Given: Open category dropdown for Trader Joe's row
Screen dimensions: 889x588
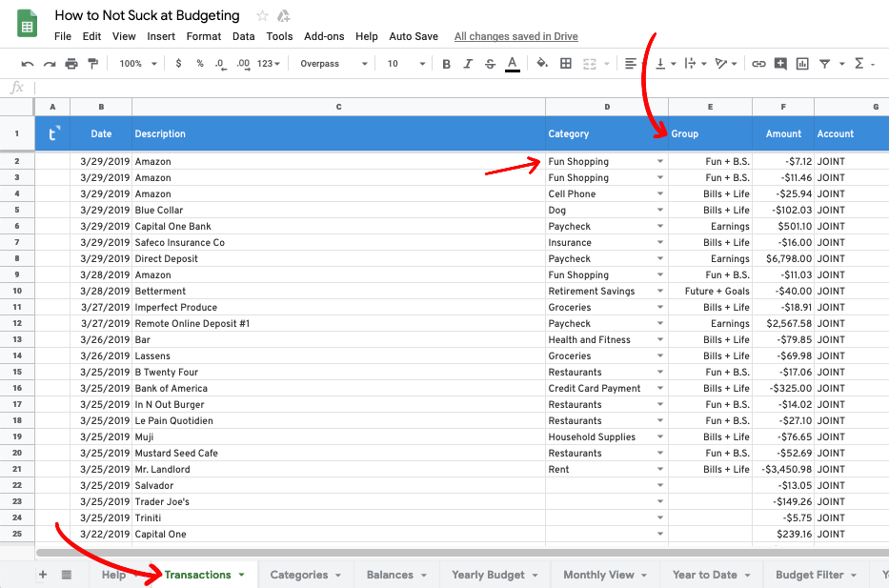Looking at the screenshot, I should 660,501.
